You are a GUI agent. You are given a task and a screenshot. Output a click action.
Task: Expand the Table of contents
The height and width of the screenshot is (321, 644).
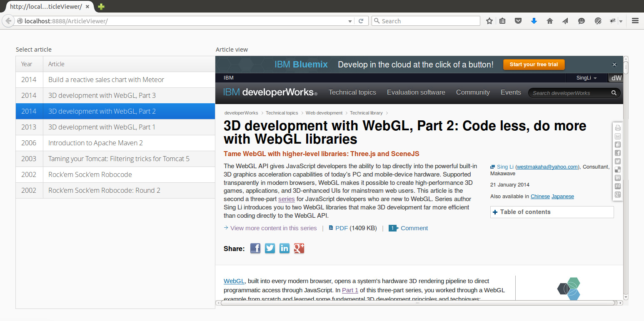(x=552, y=212)
